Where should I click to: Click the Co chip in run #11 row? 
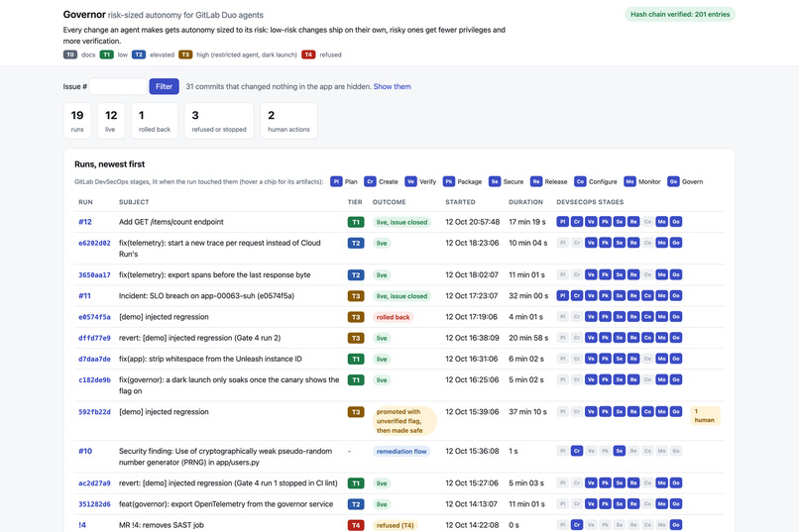click(647, 296)
